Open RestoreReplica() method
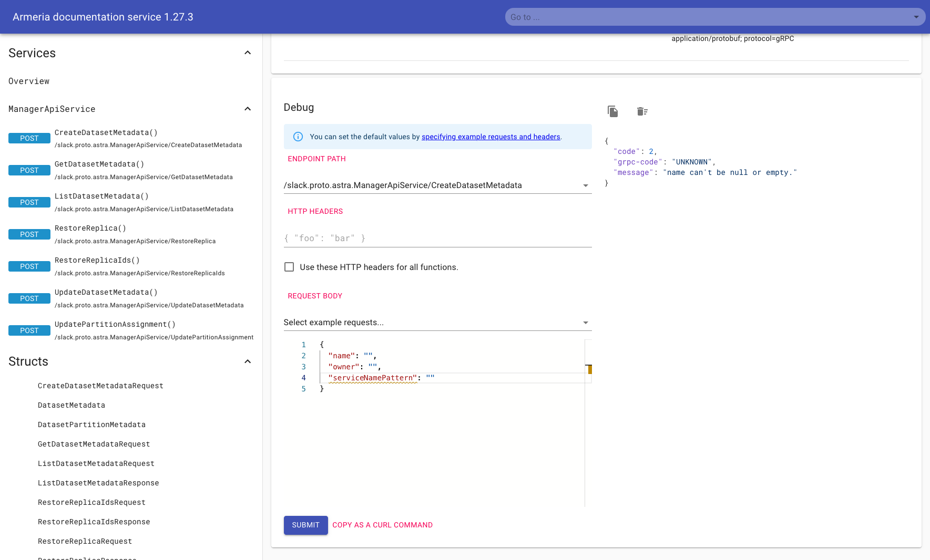The image size is (930, 560). pyautogui.click(x=90, y=228)
